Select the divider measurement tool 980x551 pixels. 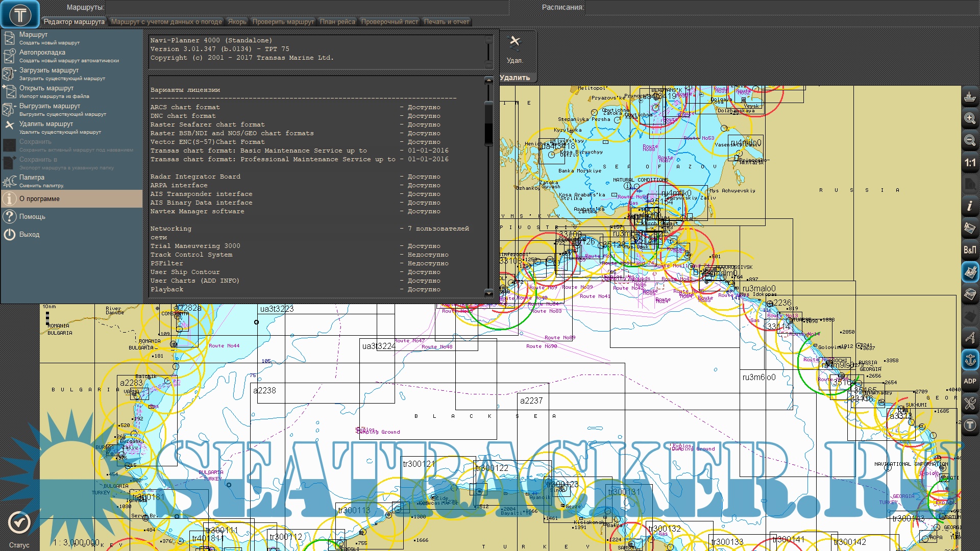(x=970, y=337)
